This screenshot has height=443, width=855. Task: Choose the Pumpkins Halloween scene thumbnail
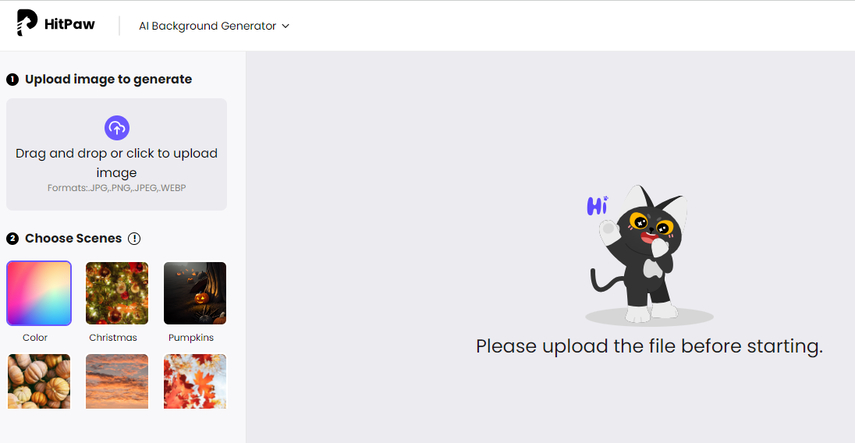point(195,294)
